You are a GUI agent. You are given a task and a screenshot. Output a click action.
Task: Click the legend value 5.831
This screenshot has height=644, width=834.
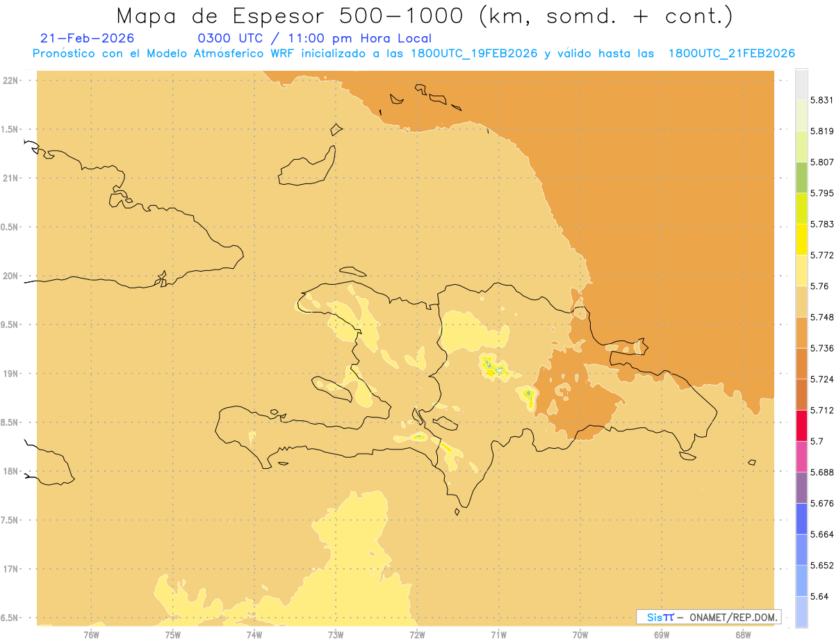coord(821,100)
